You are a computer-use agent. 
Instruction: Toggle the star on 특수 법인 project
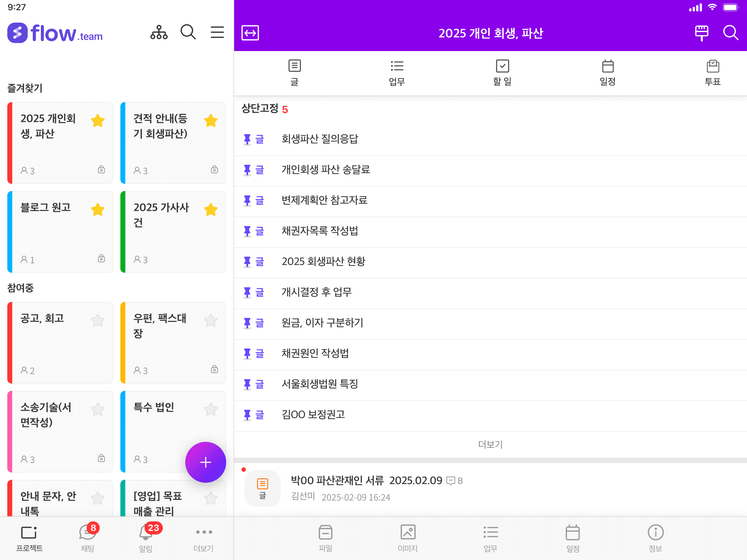tap(211, 409)
